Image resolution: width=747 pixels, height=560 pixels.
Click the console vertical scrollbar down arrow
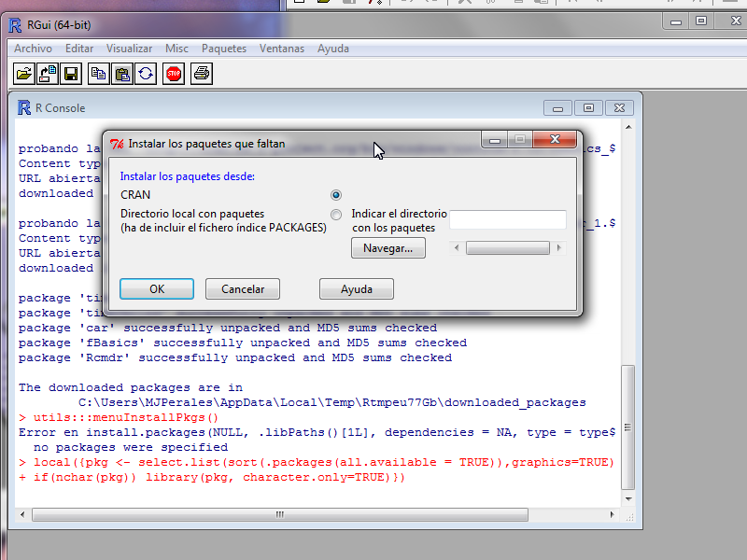[x=628, y=499]
